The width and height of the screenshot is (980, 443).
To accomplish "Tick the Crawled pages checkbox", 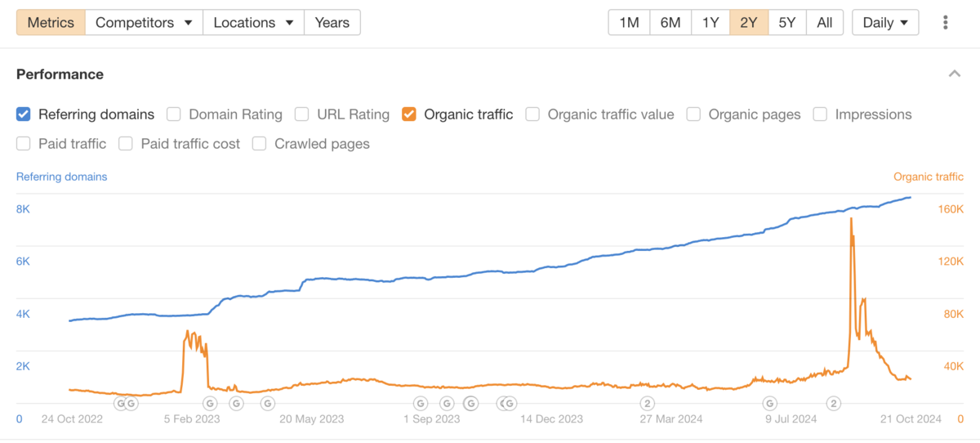I will pos(260,144).
